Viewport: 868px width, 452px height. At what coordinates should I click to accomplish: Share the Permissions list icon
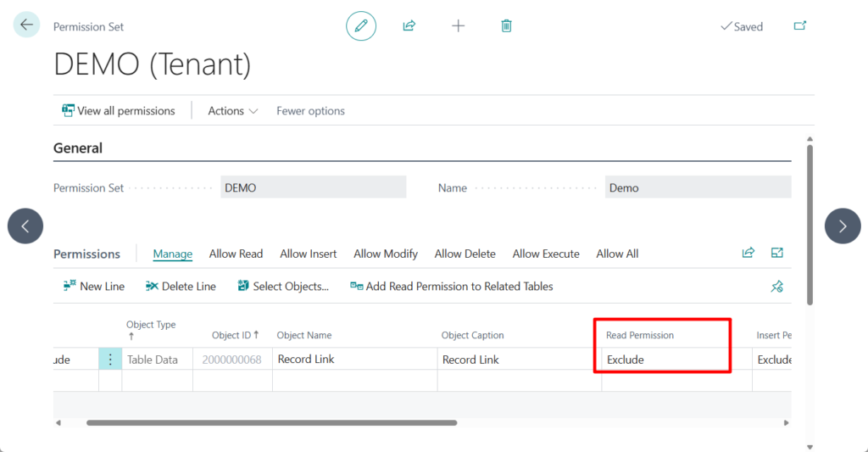point(748,254)
